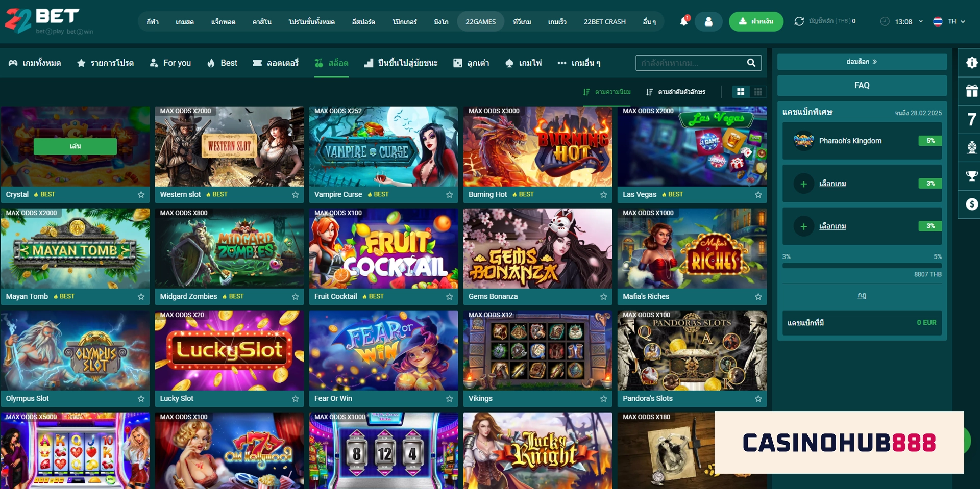Favorite the Crystal game star

[141, 195]
